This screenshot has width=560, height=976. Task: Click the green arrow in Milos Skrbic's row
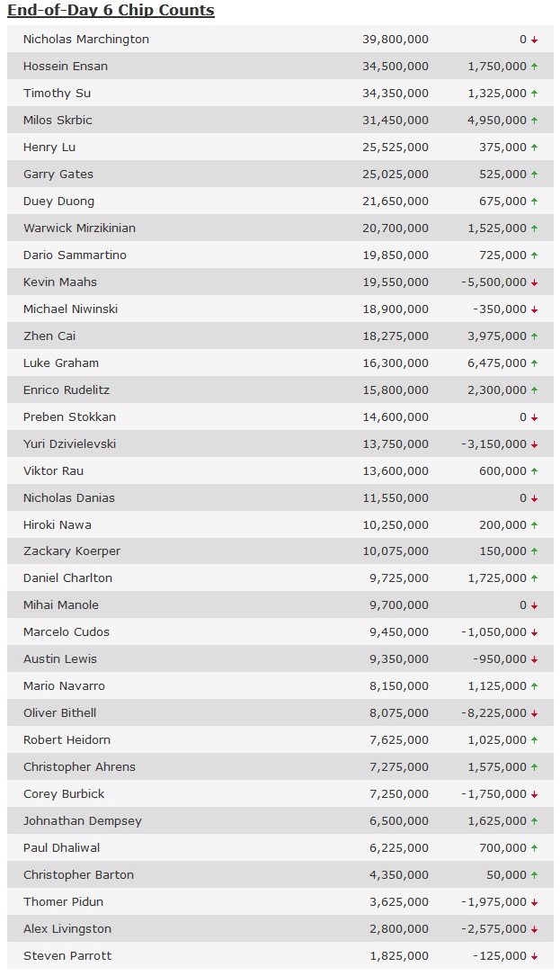[534, 121]
